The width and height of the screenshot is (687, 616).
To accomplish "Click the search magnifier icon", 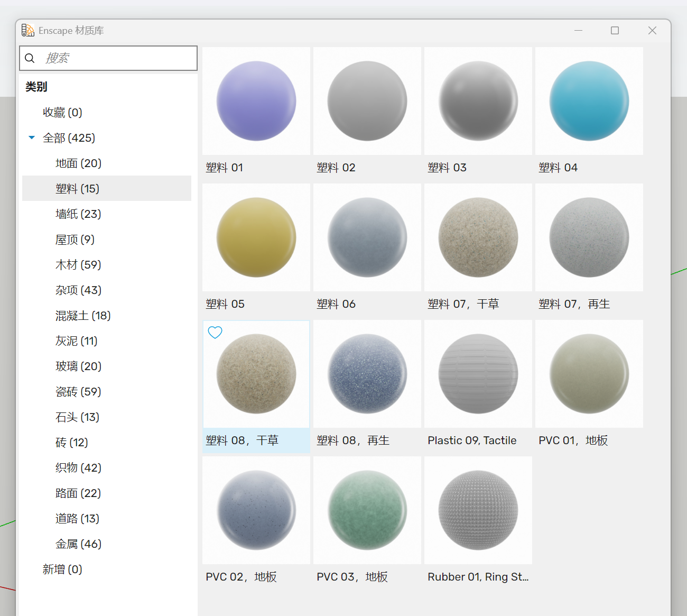I will pos(30,58).
